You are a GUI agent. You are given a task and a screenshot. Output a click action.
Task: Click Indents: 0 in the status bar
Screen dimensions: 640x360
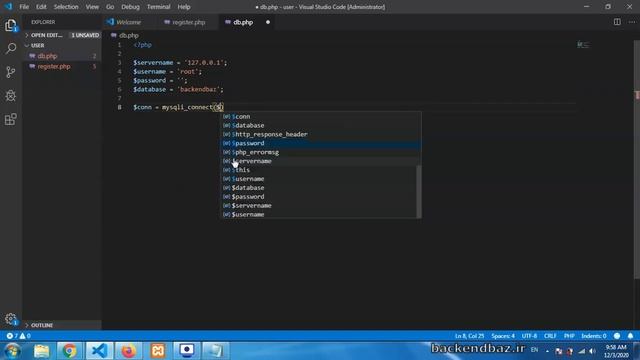click(593, 336)
